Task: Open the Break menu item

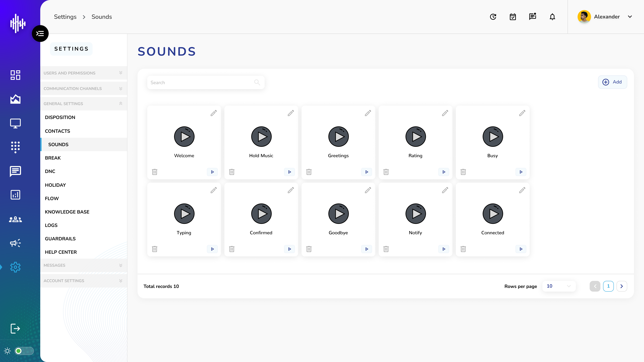Action: click(53, 158)
